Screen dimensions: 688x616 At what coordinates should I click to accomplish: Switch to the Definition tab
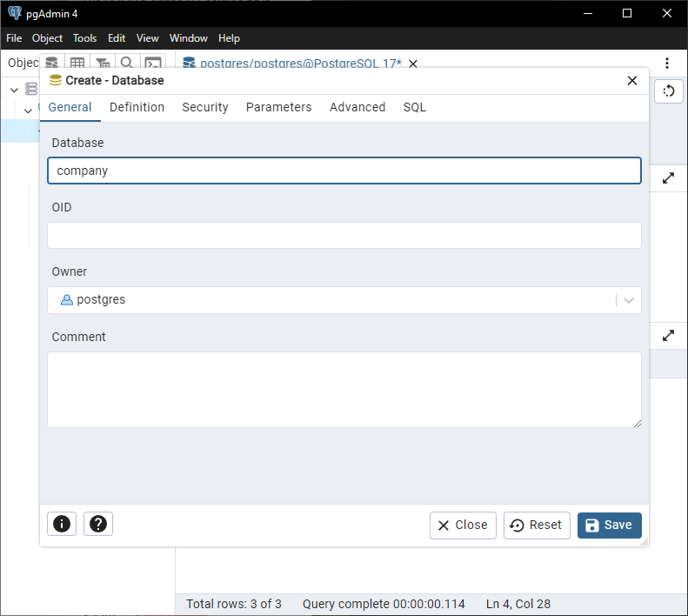pos(137,107)
